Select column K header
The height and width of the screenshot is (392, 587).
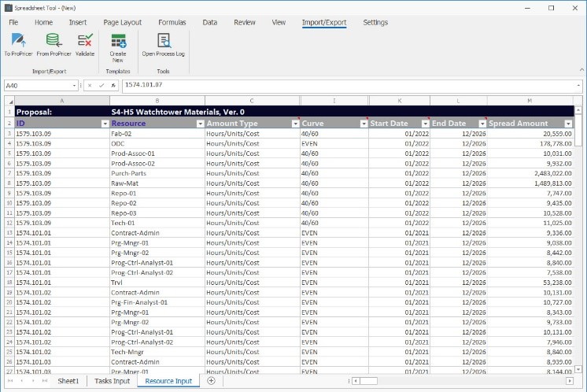[x=400, y=101]
